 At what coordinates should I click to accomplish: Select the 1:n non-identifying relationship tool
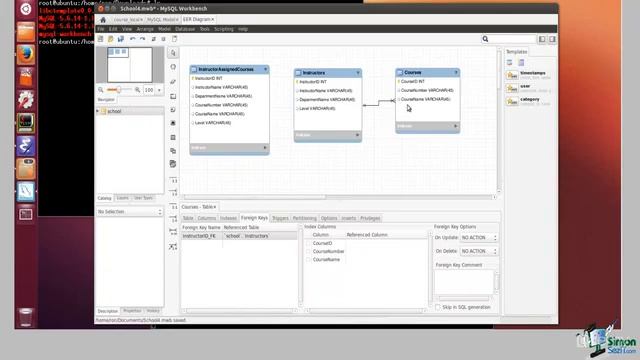(173, 192)
